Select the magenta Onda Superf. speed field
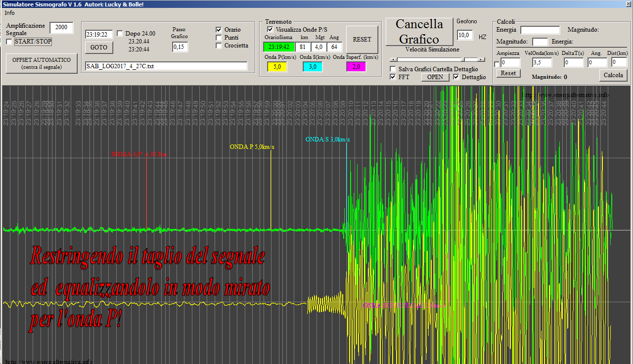Screen dimensions: 633x364 pos(356,67)
